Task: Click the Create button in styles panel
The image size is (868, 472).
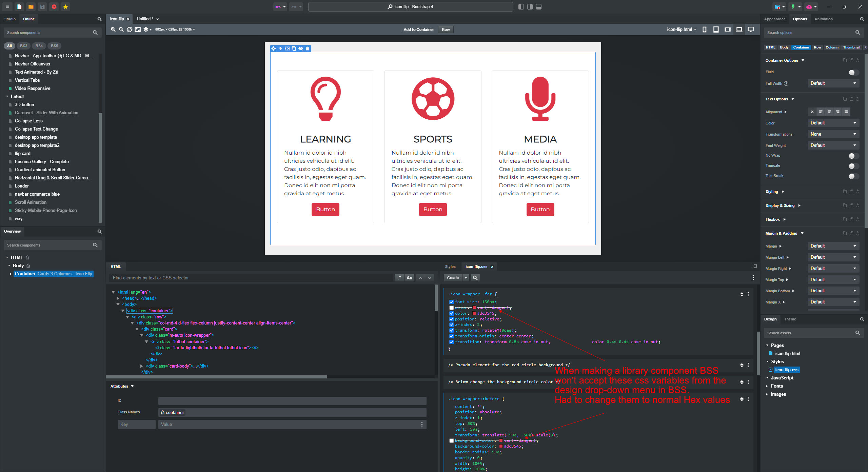Action: tap(453, 278)
